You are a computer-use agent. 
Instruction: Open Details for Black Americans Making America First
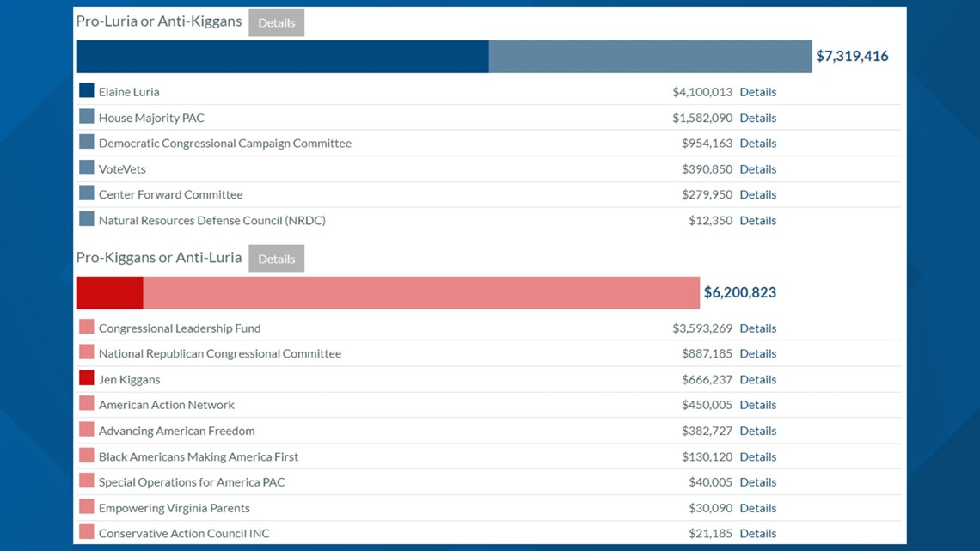[x=757, y=456]
